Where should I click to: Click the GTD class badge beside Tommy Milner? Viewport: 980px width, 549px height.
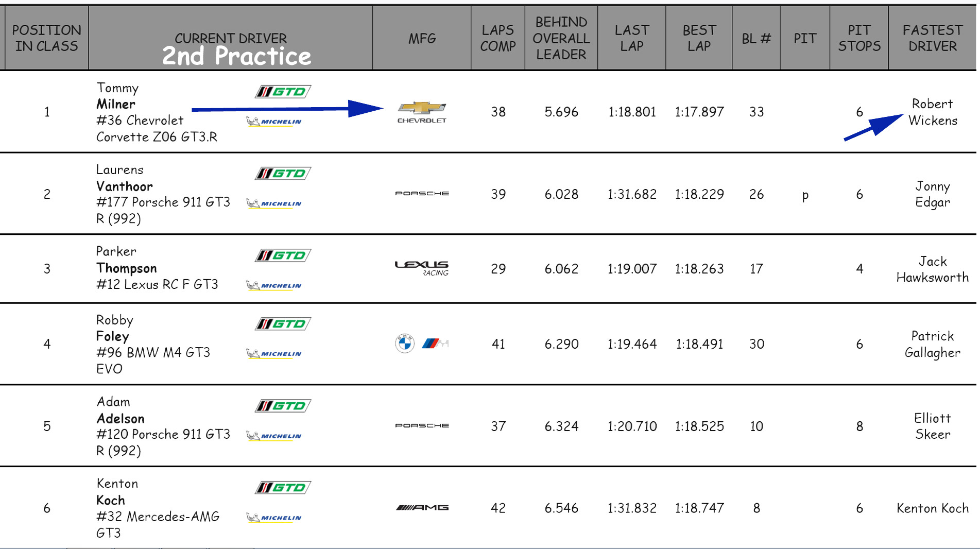pos(283,92)
